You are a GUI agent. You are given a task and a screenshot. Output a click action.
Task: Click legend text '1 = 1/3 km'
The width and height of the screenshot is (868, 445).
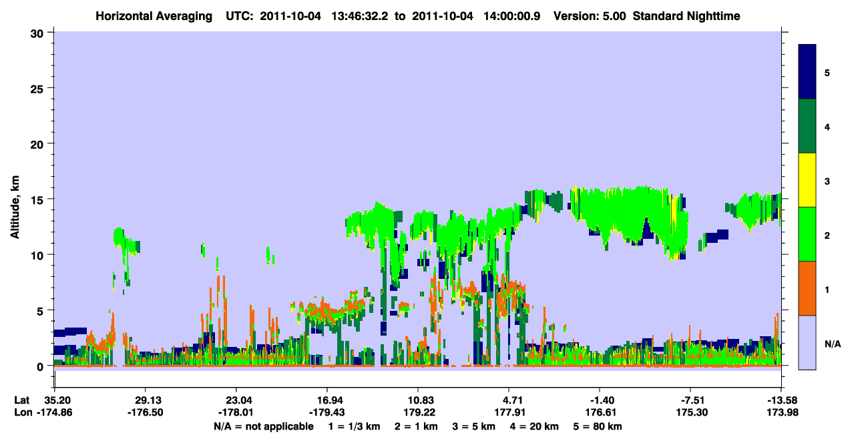(354, 426)
